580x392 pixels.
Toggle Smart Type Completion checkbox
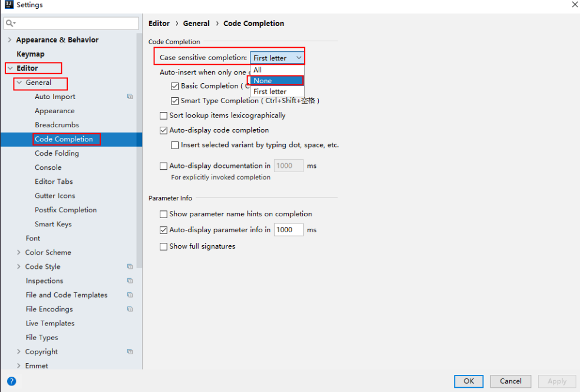(x=175, y=101)
